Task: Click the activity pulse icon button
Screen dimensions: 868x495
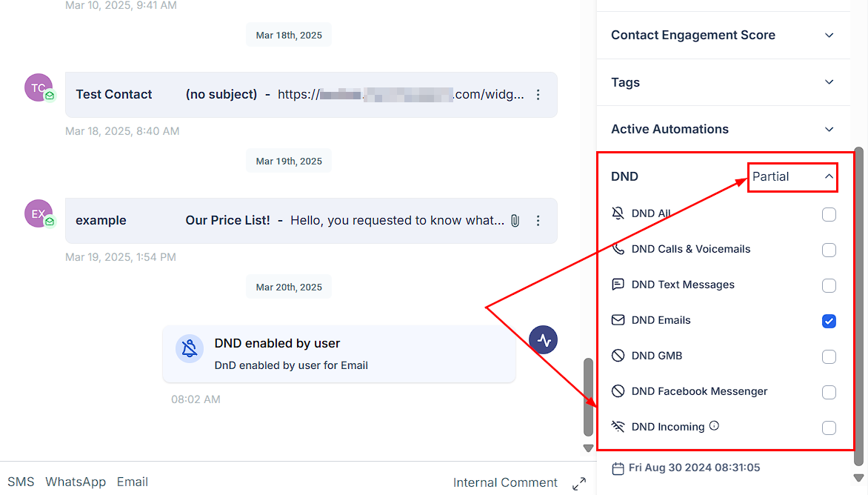Action: 543,340
